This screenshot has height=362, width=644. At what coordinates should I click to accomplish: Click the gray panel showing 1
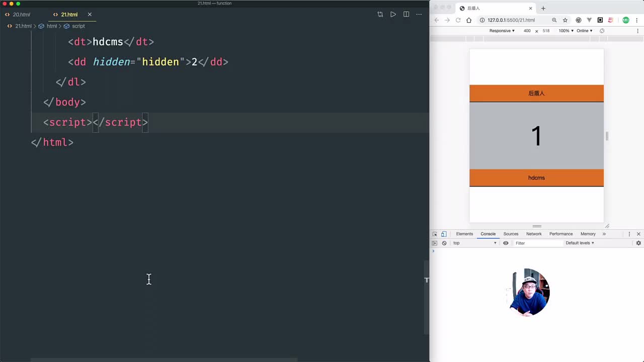536,136
